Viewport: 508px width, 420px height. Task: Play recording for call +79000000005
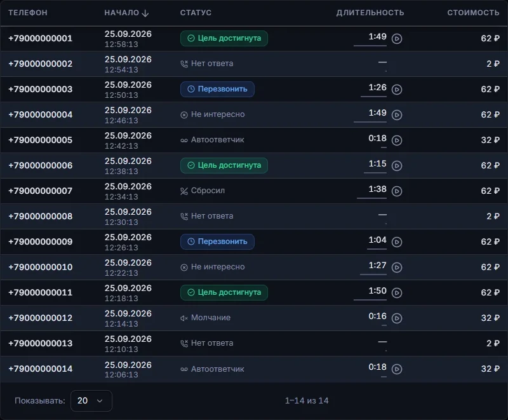coord(397,140)
